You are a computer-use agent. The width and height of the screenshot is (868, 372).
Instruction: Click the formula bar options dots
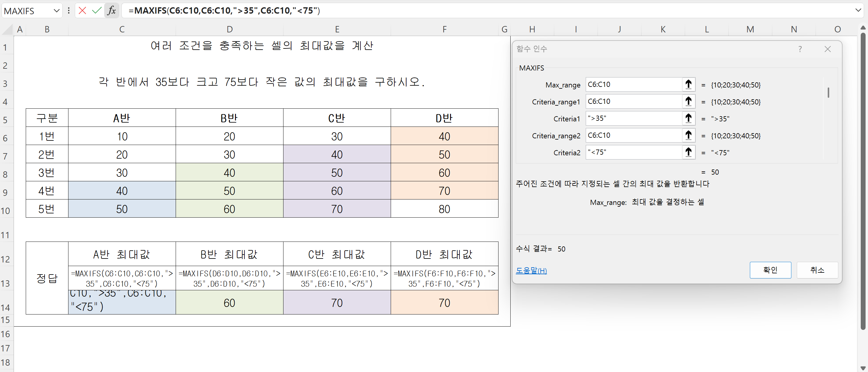(69, 10)
